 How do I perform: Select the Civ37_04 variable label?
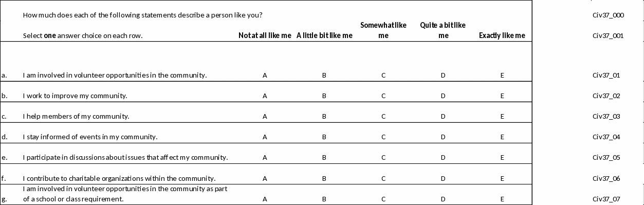pyautogui.click(x=606, y=137)
